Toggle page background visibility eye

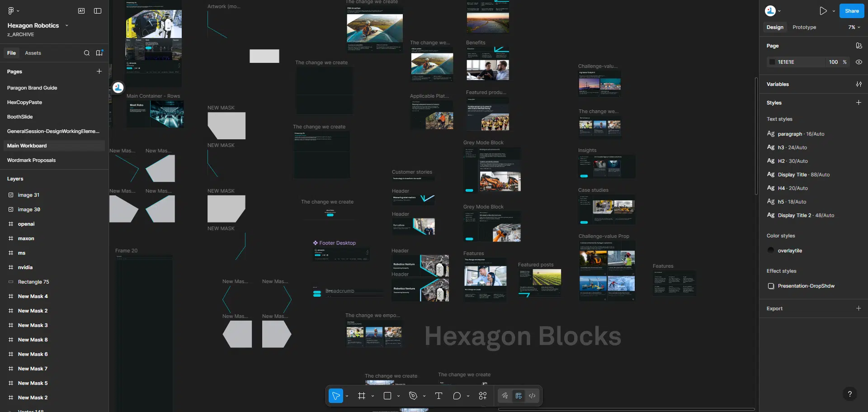pyautogui.click(x=859, y=62)
